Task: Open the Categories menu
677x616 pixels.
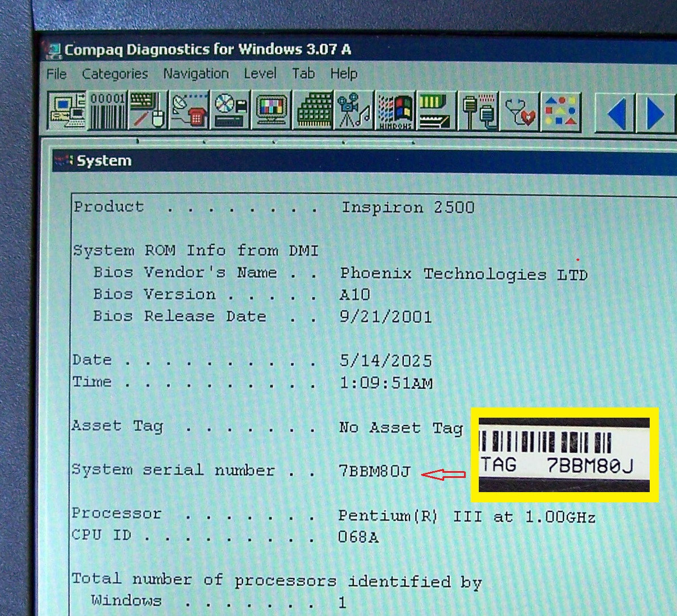Action: tap(115, 74)
